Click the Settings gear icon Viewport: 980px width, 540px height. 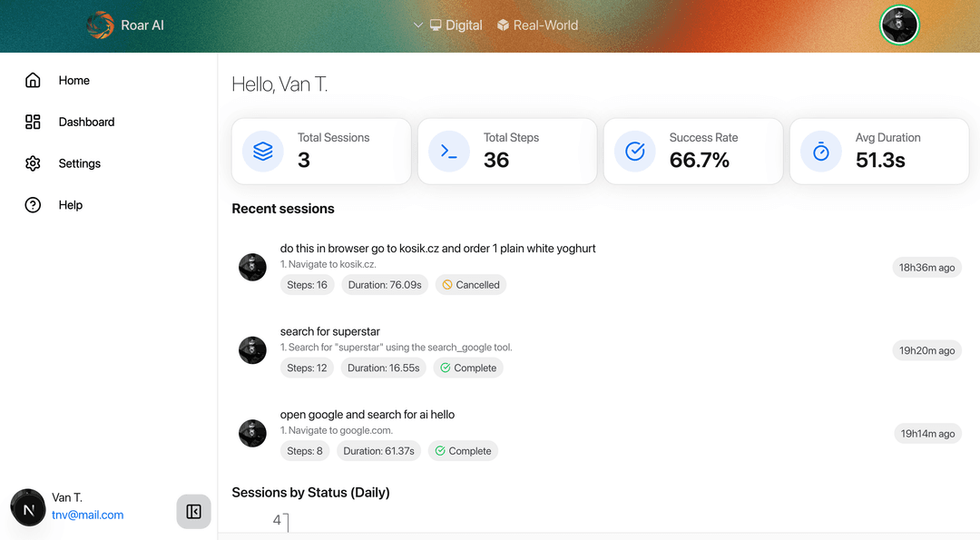pos(33,163)
